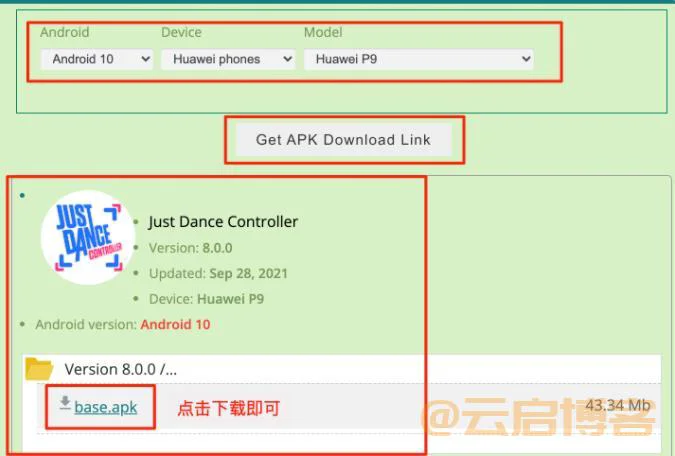The height and width of the screenshot is (456, 675).
Task: Click the 'Updated: Sep 28, 2021' text
Action: (218, 273)
